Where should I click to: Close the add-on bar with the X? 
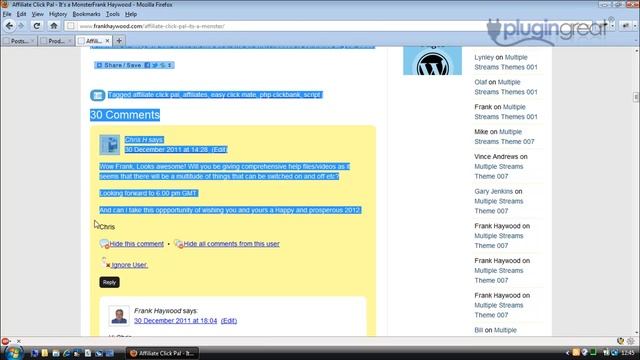[18, 341]
